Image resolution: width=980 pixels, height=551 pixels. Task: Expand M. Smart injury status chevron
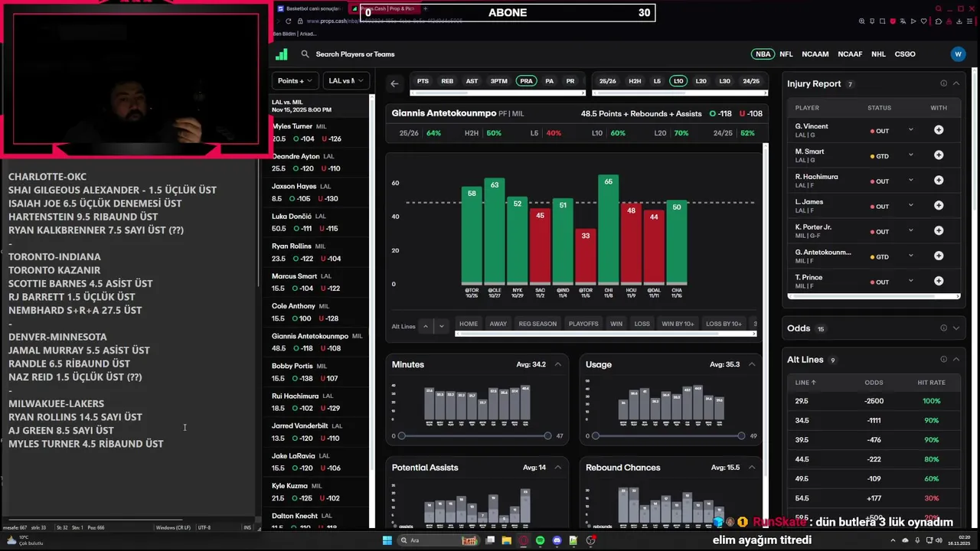pos(910,155)
